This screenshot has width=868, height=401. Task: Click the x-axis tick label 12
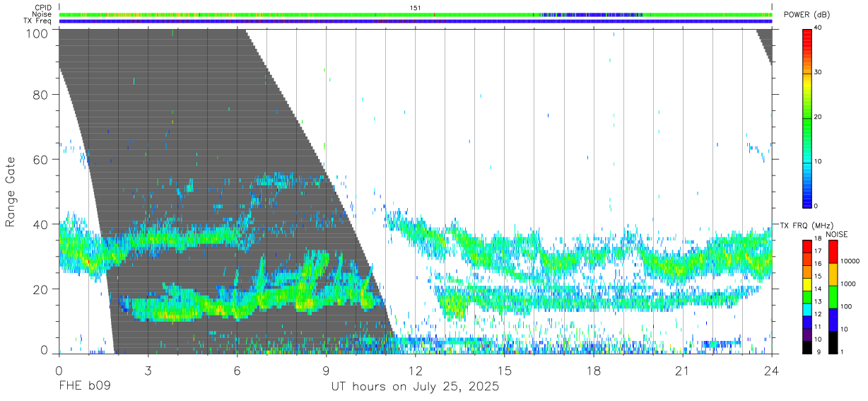pyautogui.click(x=416, y=370)
